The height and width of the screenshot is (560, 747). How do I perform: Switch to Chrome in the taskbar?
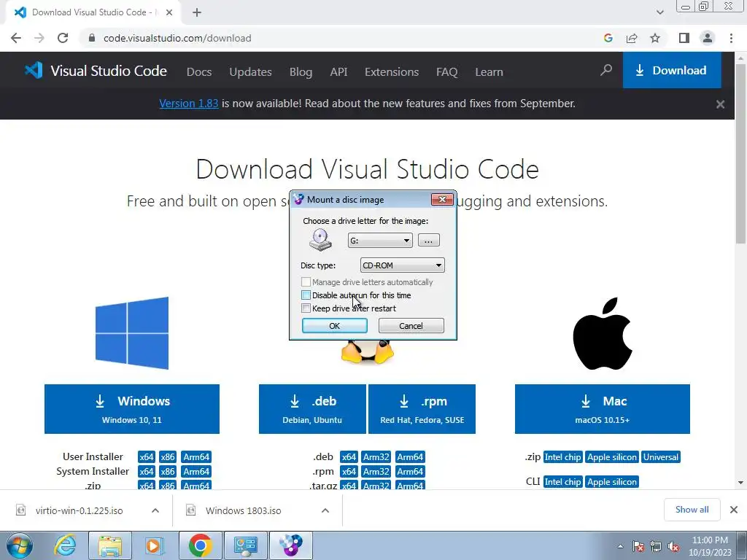pyautogui.click(x=200, y=545)
